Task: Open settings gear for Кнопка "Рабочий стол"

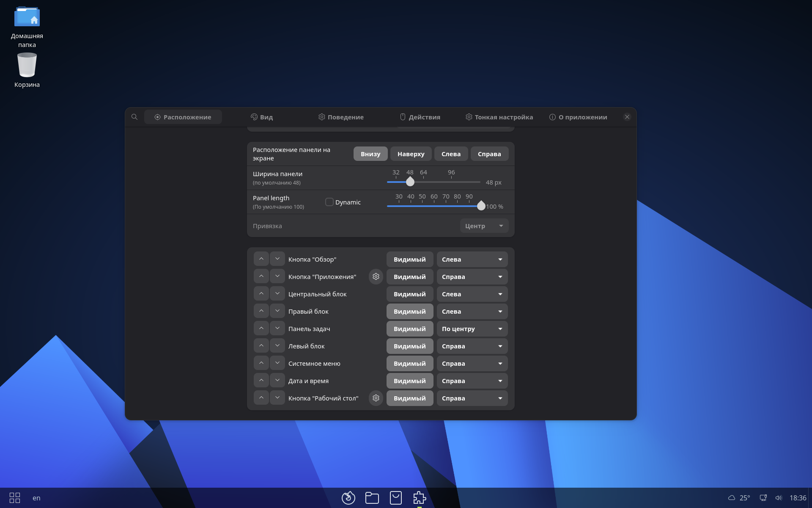Action: click(x=376, y=398)
